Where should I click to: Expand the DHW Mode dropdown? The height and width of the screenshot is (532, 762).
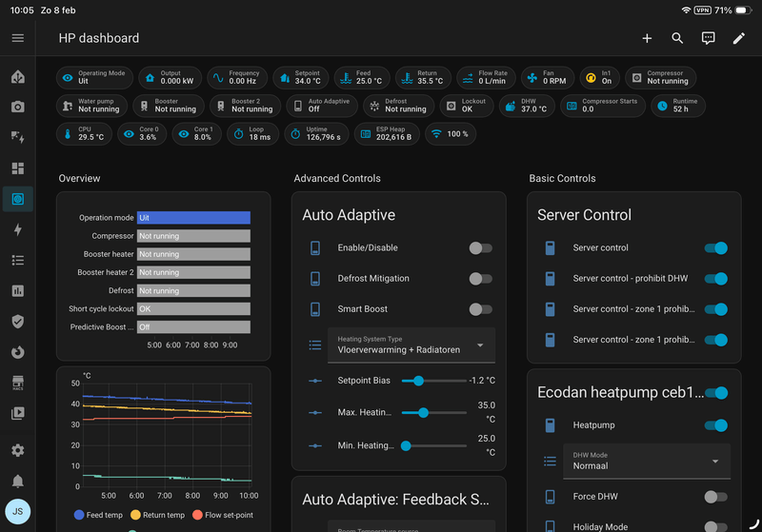[646, 461]
